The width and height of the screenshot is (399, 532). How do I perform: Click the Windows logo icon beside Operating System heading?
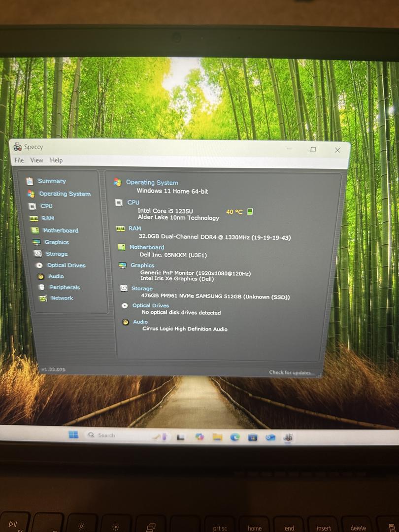coord(117,182)
